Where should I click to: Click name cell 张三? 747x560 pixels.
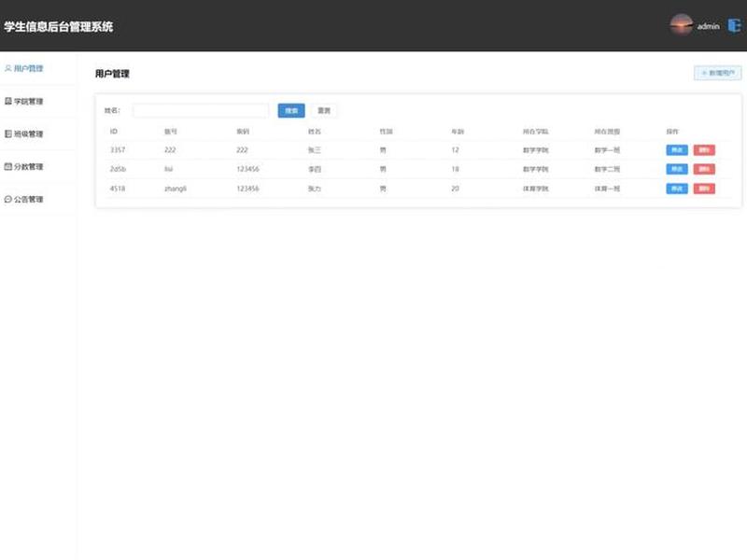315,150
